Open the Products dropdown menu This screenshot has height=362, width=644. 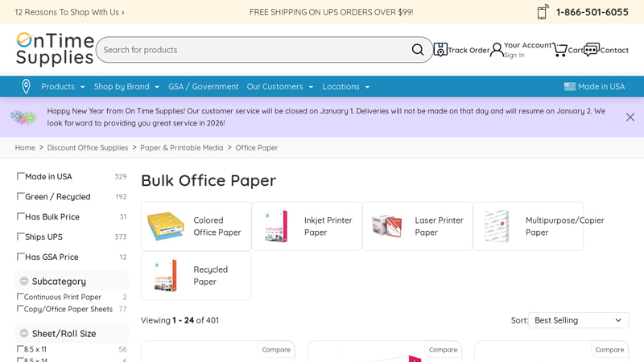coord(63,87)
